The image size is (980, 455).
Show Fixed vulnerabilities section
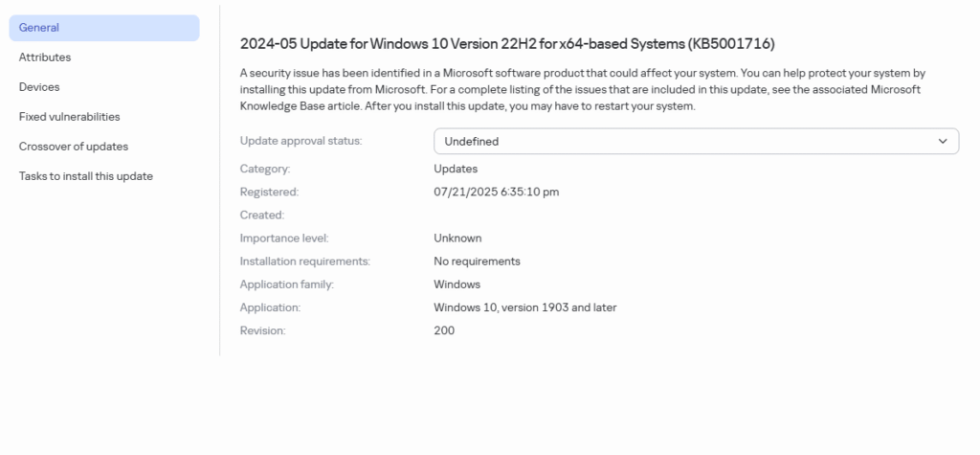69,117
